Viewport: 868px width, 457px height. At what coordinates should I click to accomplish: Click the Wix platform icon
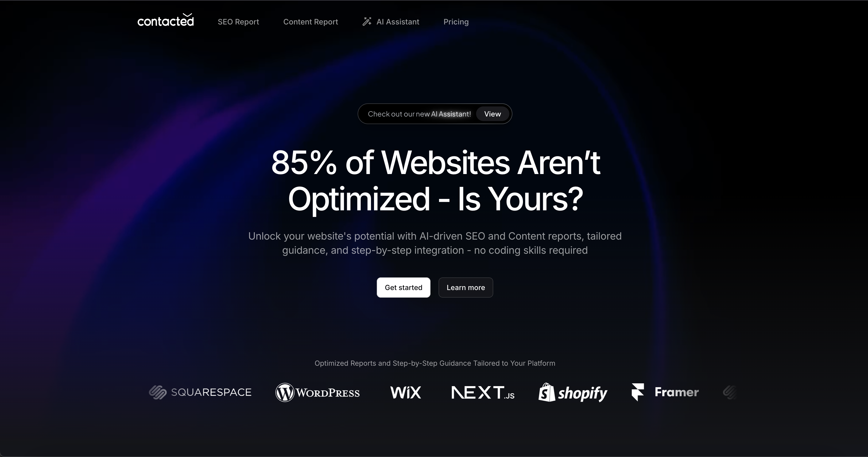[406, 392]
